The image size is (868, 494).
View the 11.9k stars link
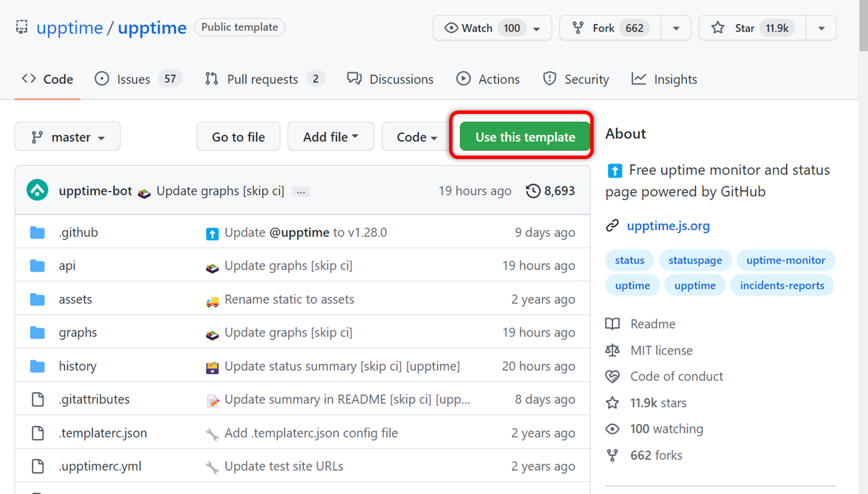[x=659, y=403]
